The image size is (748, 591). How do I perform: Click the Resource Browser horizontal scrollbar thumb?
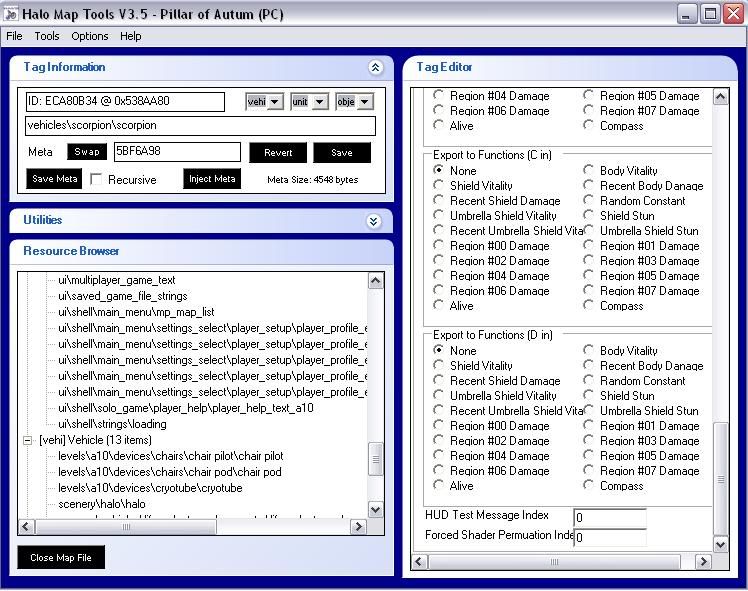click(126, 527)
